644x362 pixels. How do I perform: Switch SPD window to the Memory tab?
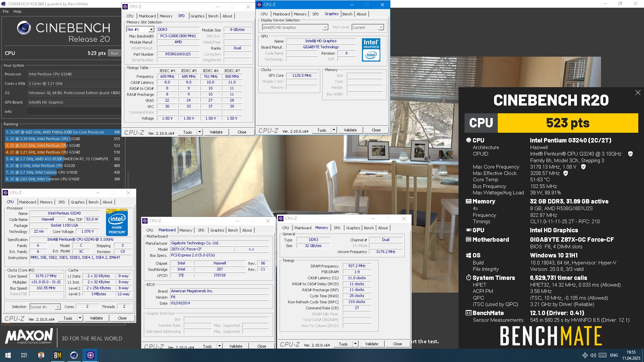[x=166, y=16]
